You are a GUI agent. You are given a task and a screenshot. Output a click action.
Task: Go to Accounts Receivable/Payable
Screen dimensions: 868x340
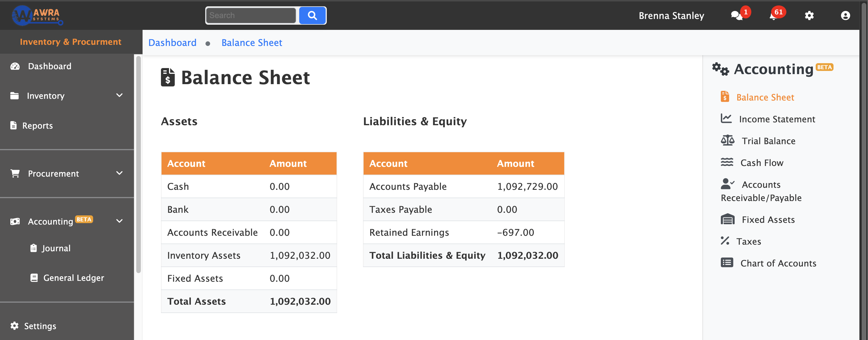(762, 191)
